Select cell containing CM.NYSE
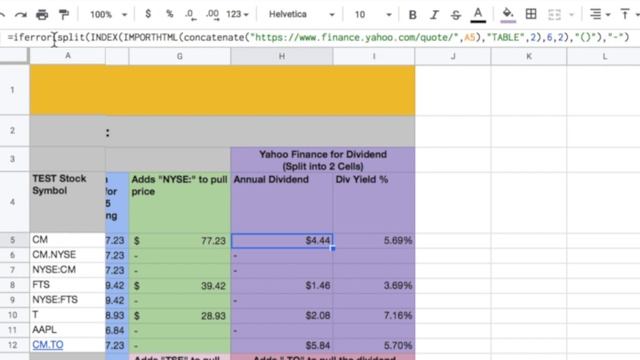This screenshot has width=640, height=360. tap(67, 255)
